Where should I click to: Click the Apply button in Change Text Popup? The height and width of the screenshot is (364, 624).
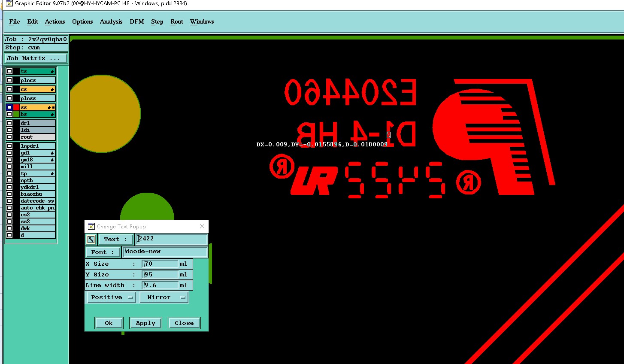click(x=145, y=323)
